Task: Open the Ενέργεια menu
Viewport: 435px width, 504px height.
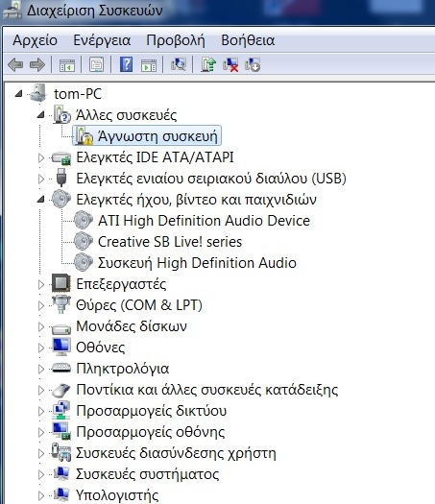Action: click(102, 40)
